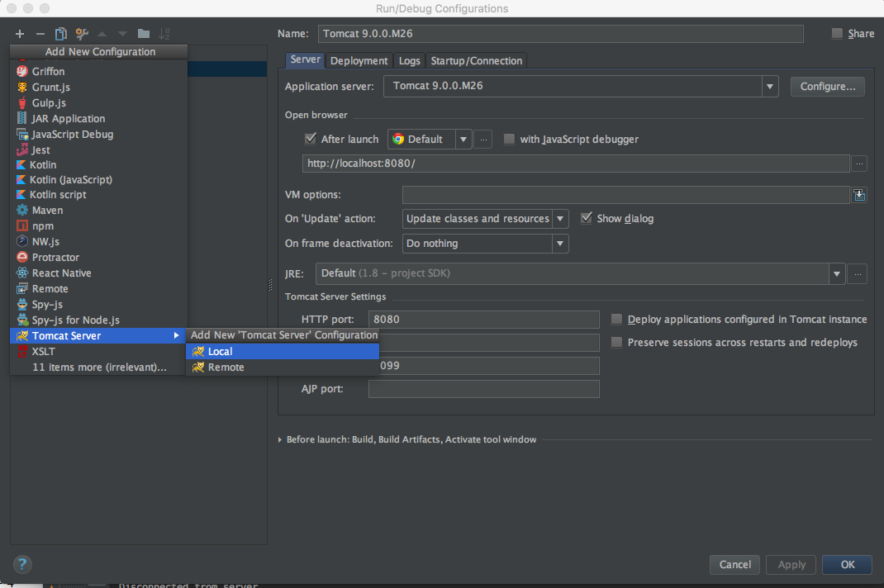
Task: Select Spy-js for Node.js entry
Action: 99,320
